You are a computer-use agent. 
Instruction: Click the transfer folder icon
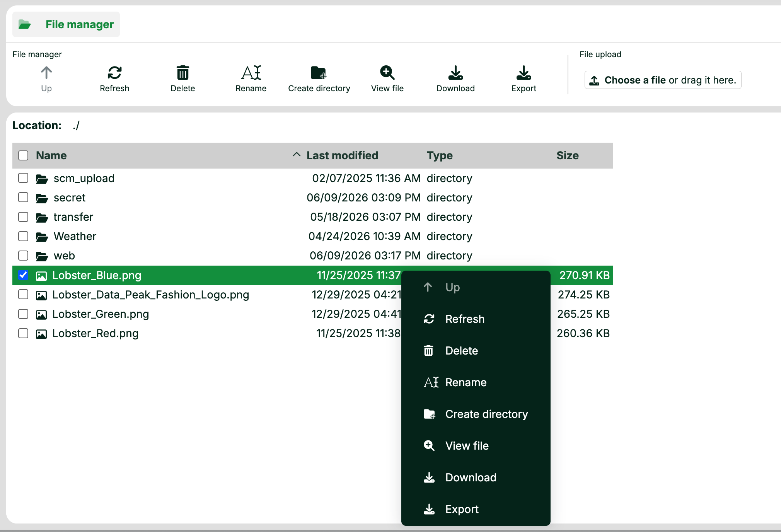[42, 217]
